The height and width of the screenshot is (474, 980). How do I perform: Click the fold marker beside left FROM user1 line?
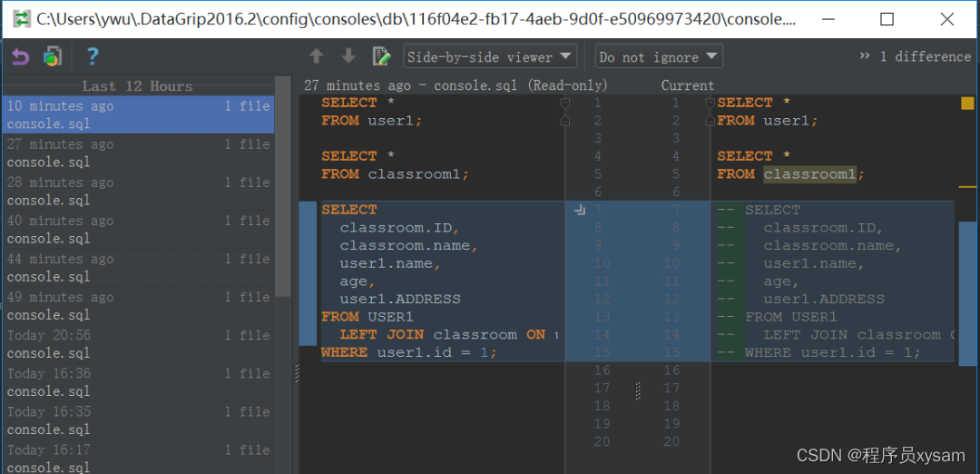565,121
